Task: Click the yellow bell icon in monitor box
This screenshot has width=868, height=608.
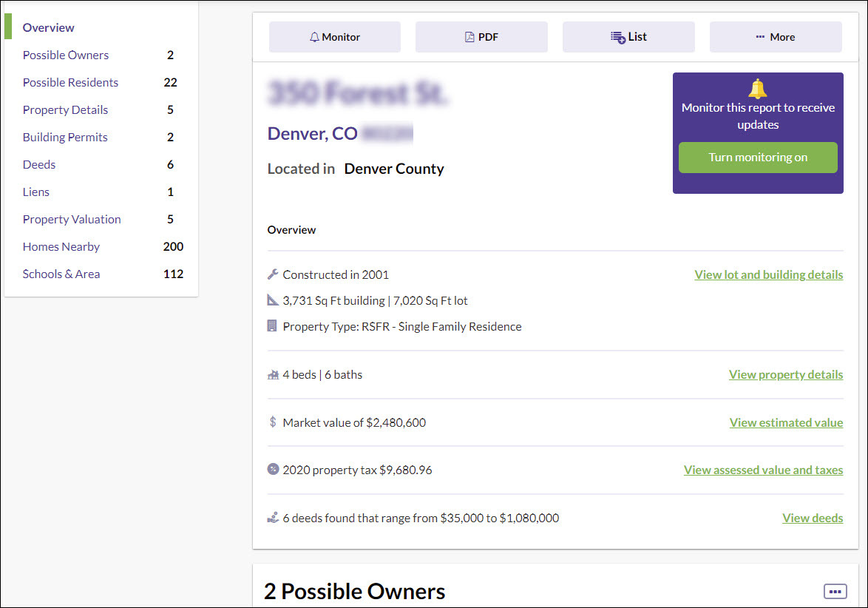Action: point(757,89)
